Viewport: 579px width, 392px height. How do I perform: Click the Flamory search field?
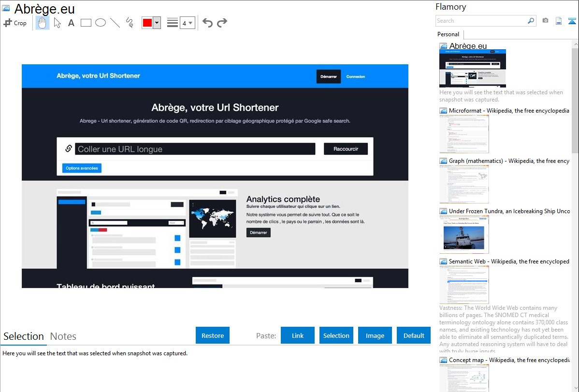coord(481,21)
